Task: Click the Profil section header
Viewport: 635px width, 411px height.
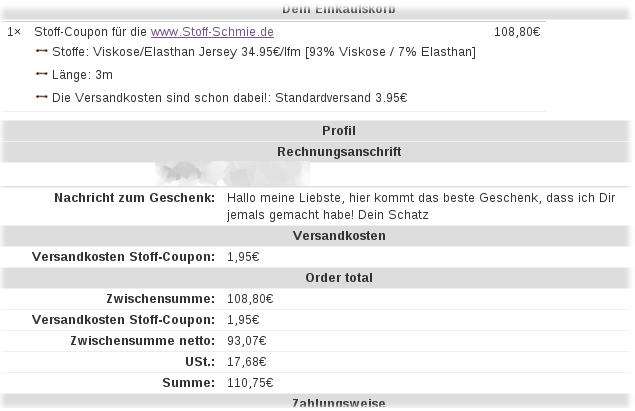Action: click(x=339, y=131)
